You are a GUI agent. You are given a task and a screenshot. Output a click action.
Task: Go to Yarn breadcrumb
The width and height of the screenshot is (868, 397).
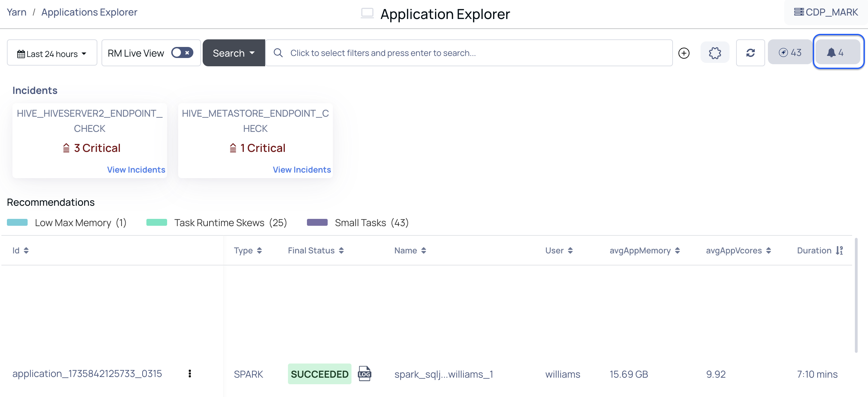(17, 12)
